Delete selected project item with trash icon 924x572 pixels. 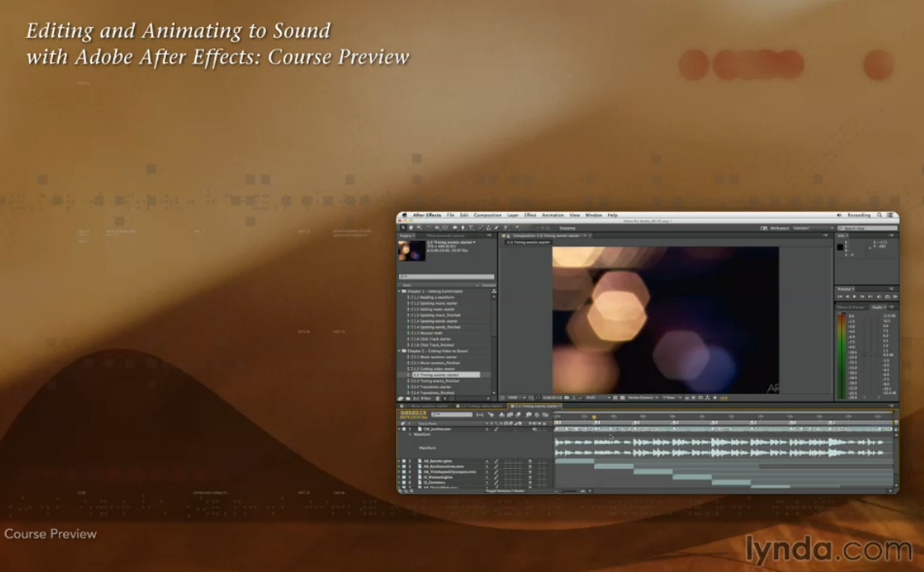click(x=437, y=398)
